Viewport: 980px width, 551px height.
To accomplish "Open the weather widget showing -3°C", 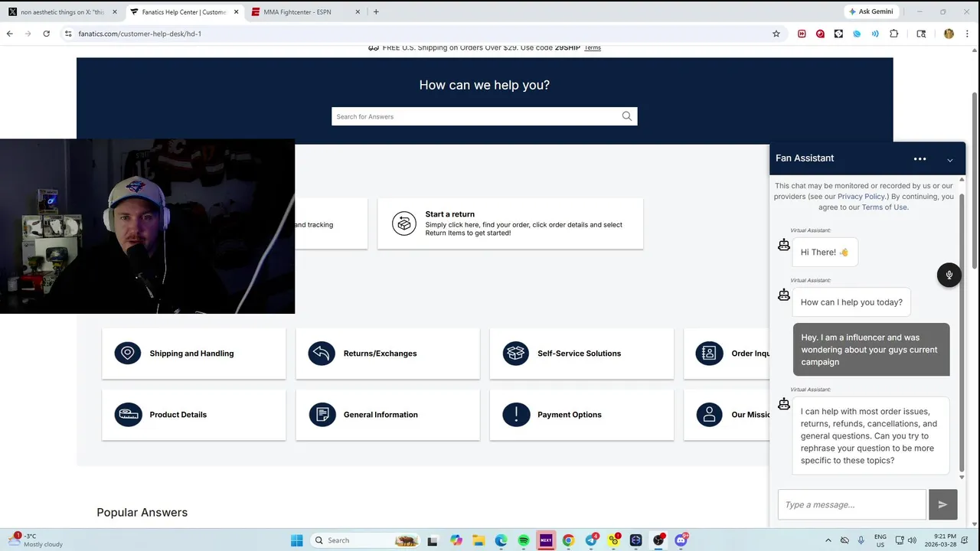I will pos(35,540).
